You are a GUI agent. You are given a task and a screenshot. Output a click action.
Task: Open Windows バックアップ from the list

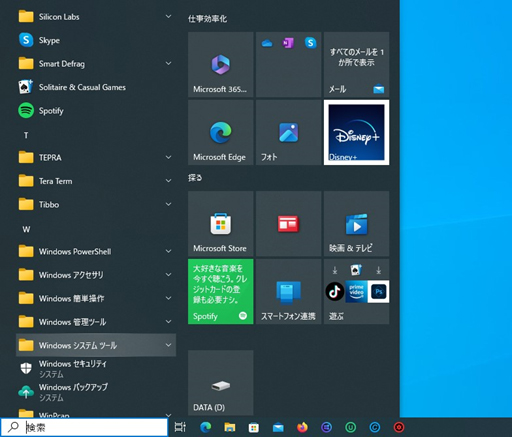click(96, 392)
